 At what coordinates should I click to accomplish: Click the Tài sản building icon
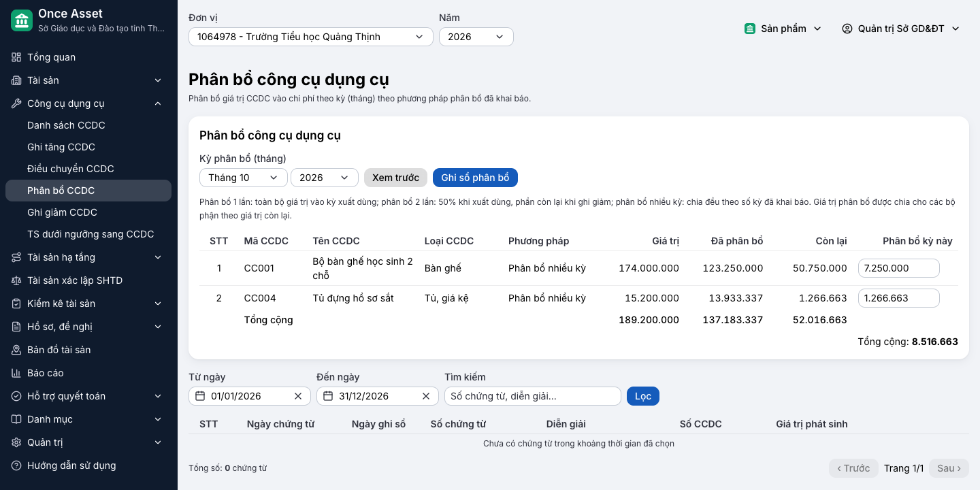pyautogui.click(x=16, y=80)
